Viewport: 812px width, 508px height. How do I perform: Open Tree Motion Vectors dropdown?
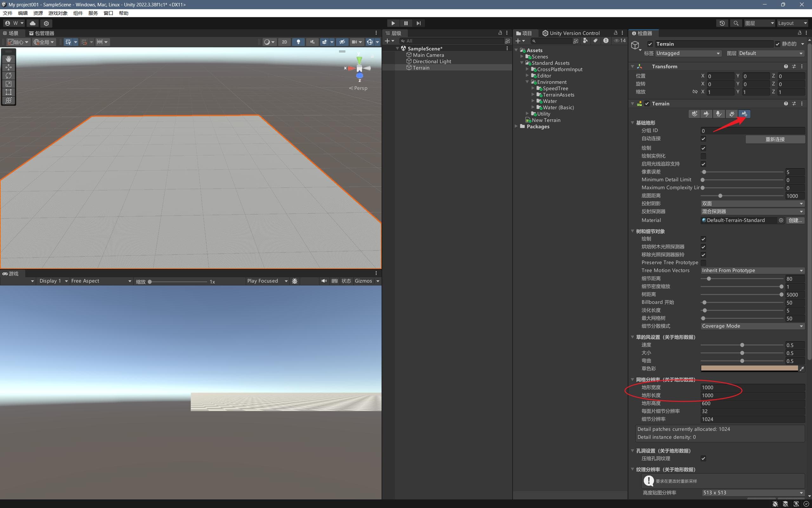coord(753,271)
